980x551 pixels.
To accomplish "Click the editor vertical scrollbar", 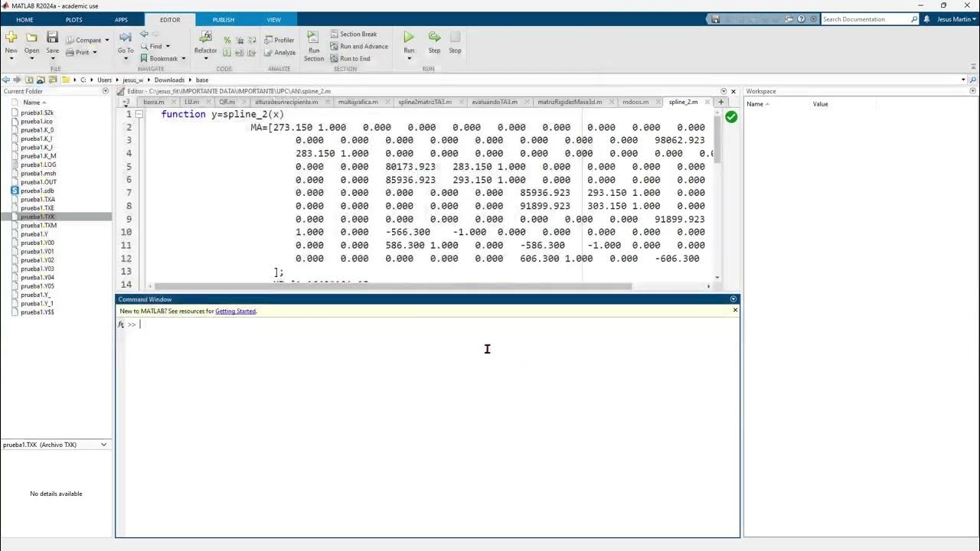I will click(717, 141).
